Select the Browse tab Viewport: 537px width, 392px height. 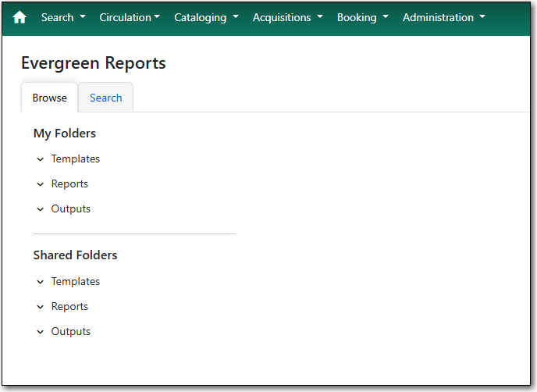50,98
